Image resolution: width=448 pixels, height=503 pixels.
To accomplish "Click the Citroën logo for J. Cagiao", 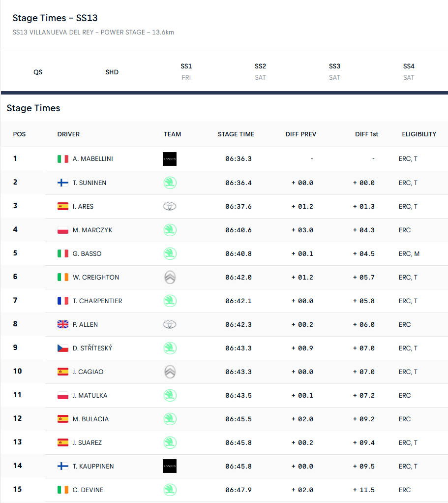I will coord(170,372).
